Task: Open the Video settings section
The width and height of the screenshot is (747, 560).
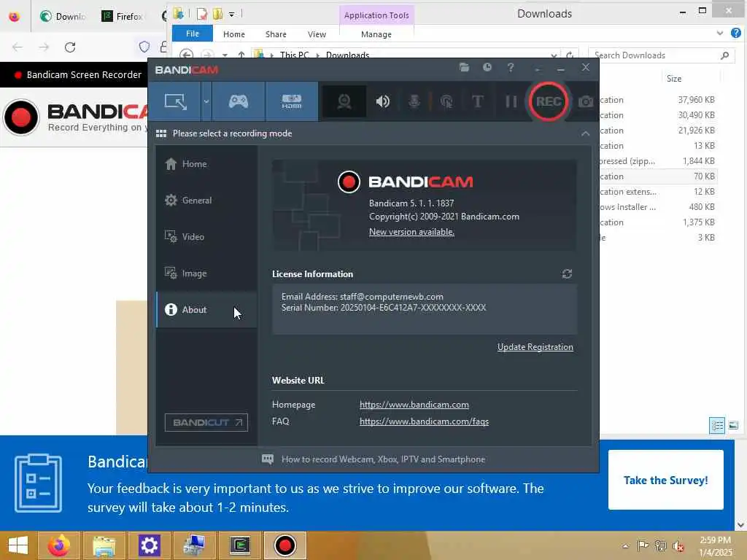Action: (x=206, y=237)
